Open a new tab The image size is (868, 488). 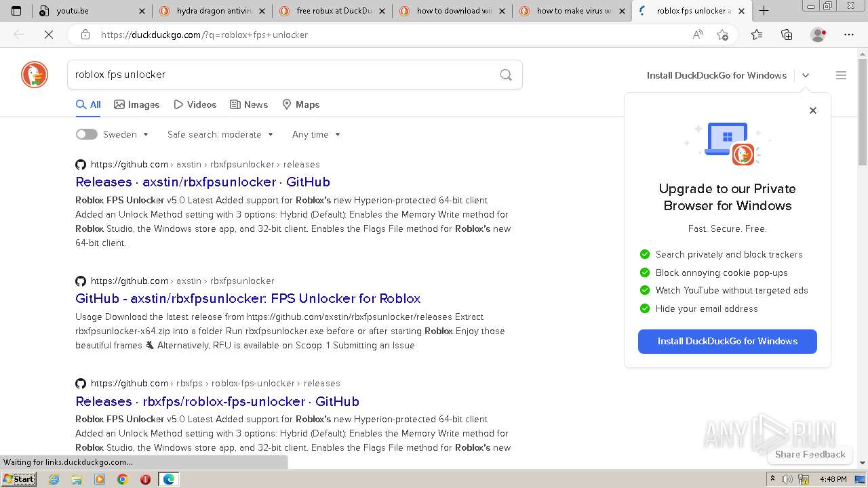[764, 11]
